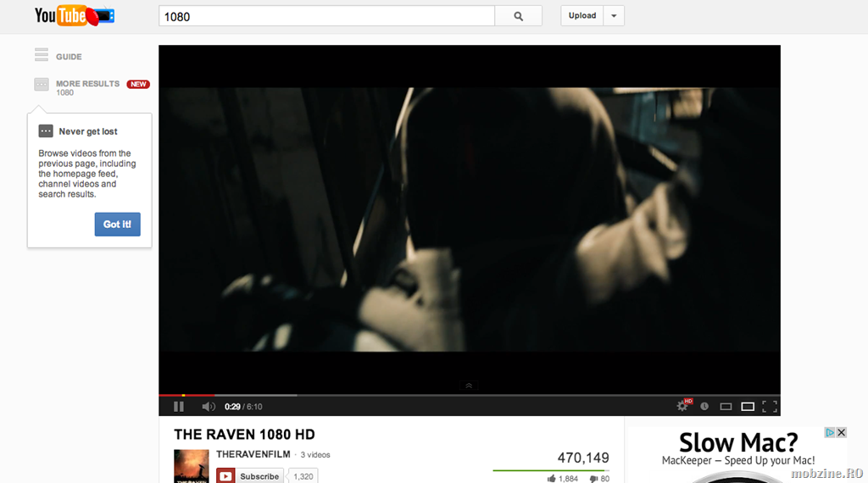The image size is (868, 483).
Task: Expand the player's pull-up chevron
Action: pos(469,386)
